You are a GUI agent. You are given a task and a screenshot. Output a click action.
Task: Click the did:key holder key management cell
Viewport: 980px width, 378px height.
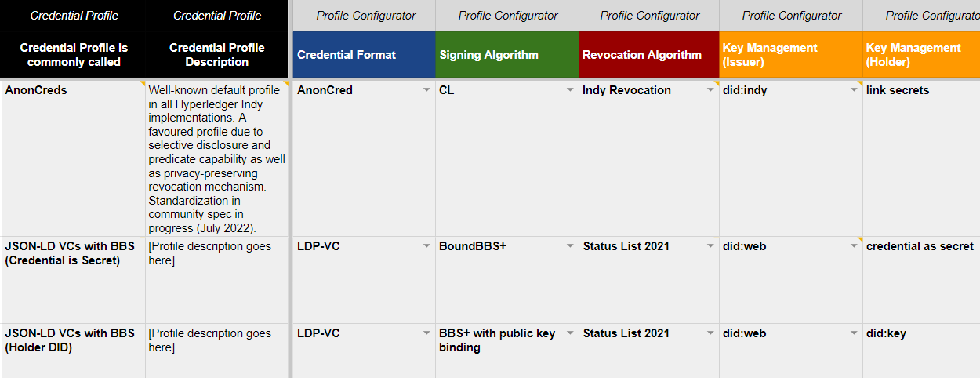pos(921,349)
